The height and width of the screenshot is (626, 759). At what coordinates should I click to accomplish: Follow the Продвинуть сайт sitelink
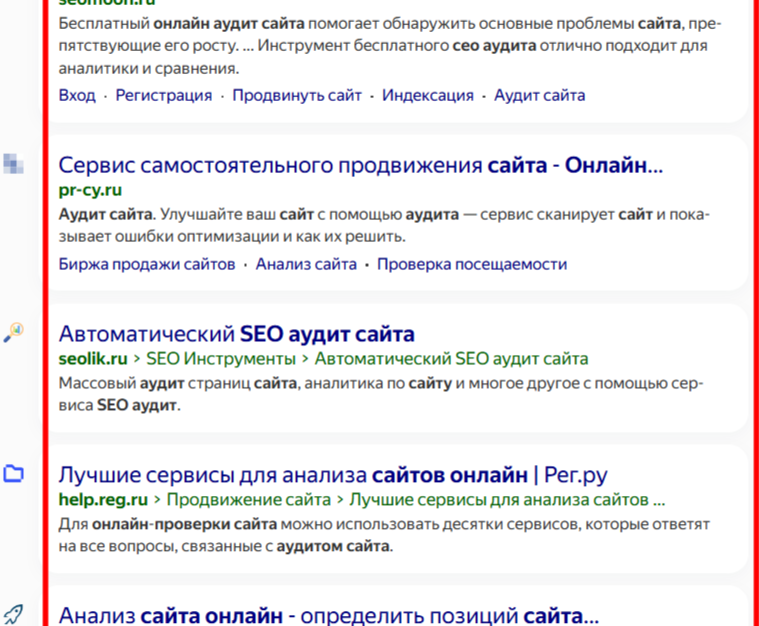click(x=297, y=95)
